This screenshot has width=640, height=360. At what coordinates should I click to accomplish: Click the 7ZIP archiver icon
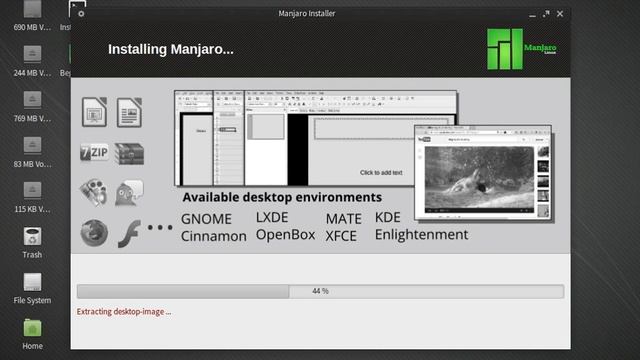[94, 153]
